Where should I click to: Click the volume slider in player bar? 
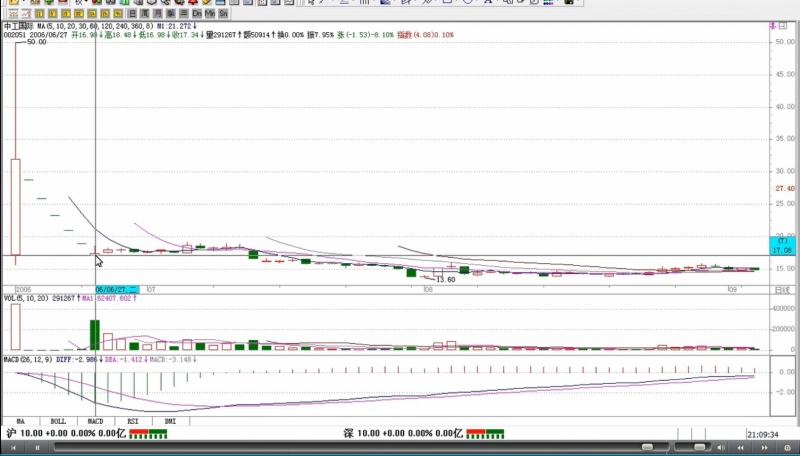coord(698,446)
